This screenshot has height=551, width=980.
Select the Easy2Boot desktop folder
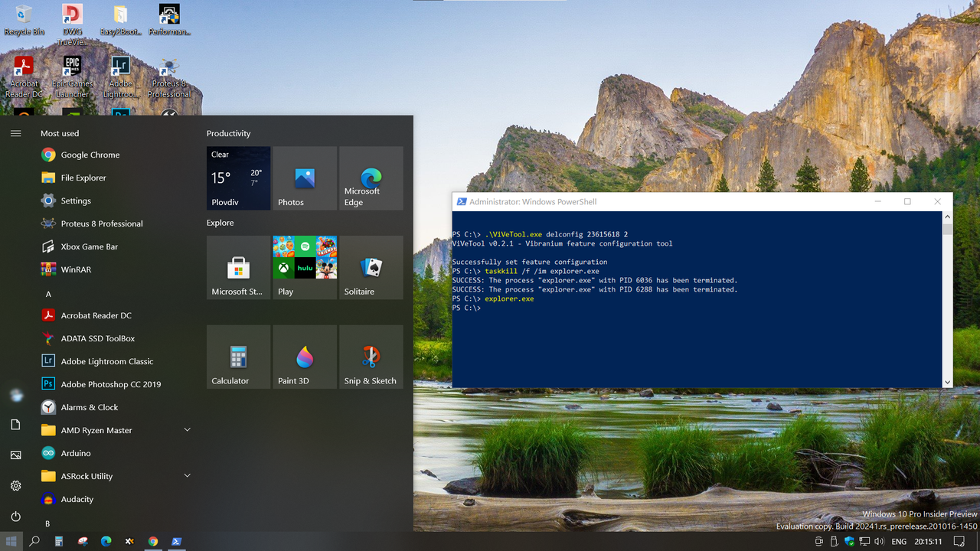(x=120, y=20)
